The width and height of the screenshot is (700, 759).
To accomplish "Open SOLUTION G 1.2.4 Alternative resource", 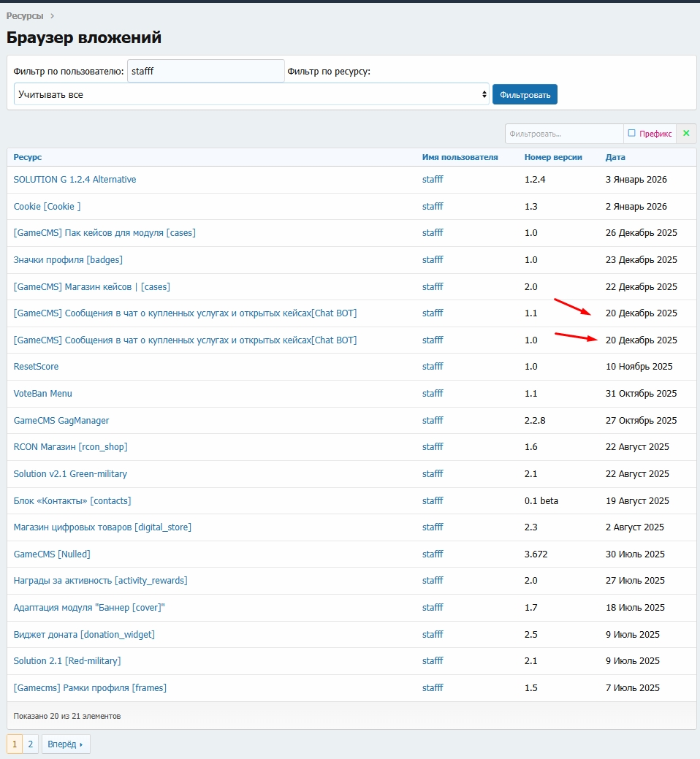I will coord(75,180).
